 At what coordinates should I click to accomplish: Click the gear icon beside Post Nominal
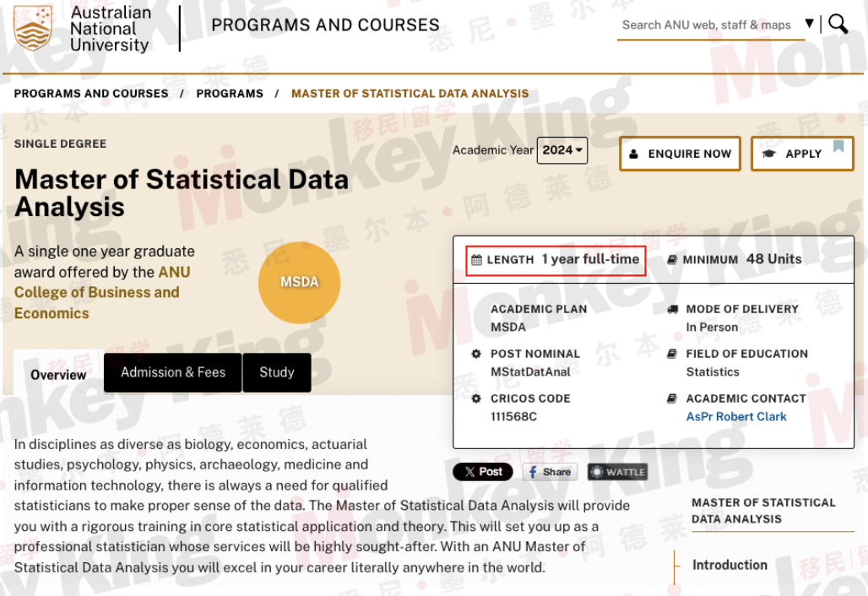[x=476, y=354]
